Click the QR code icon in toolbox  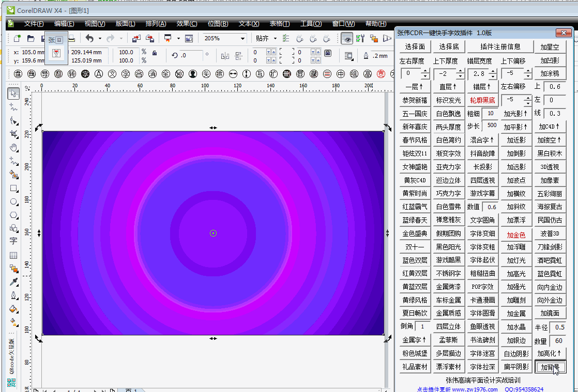coord(12,383)
